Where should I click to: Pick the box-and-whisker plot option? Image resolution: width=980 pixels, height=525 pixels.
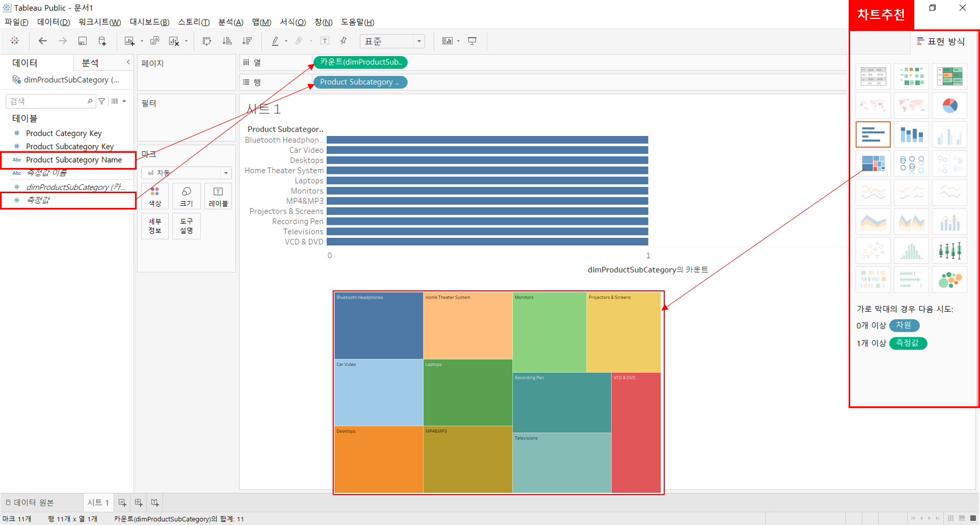pyautogui.click(x=950, y=250)
